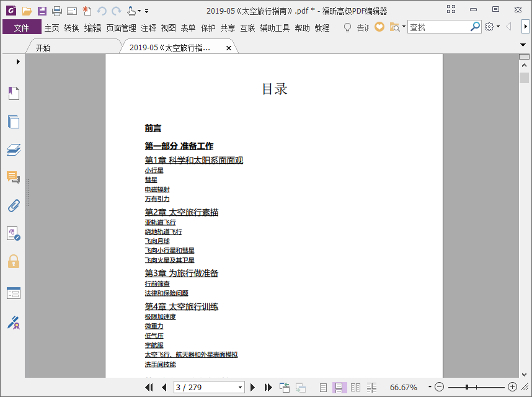
Task: Switch to the 编辑 ribbon tab
Action: [x=92, y=28]
